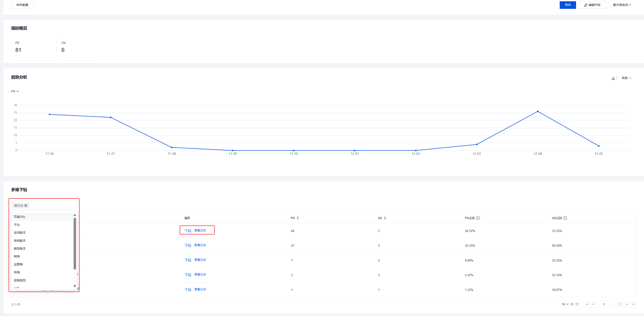The height and width of the screenshot is (316, 644).
Task: Go to first page of results
Action: (x=587, y=304)
